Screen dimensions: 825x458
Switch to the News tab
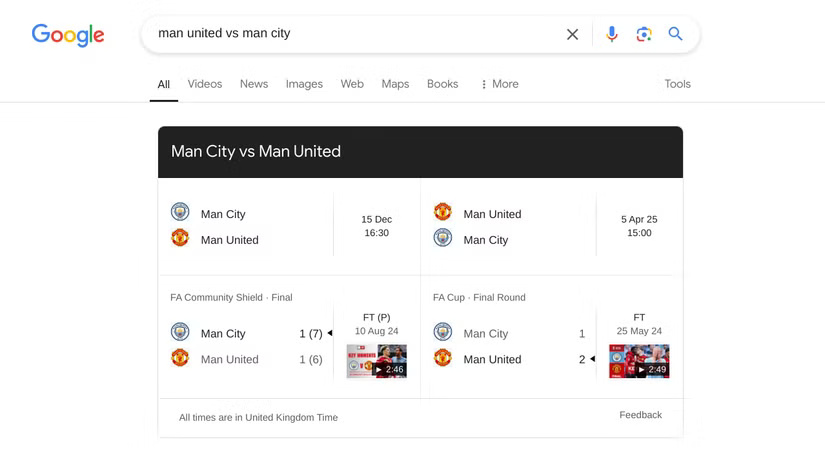(254, 84)
